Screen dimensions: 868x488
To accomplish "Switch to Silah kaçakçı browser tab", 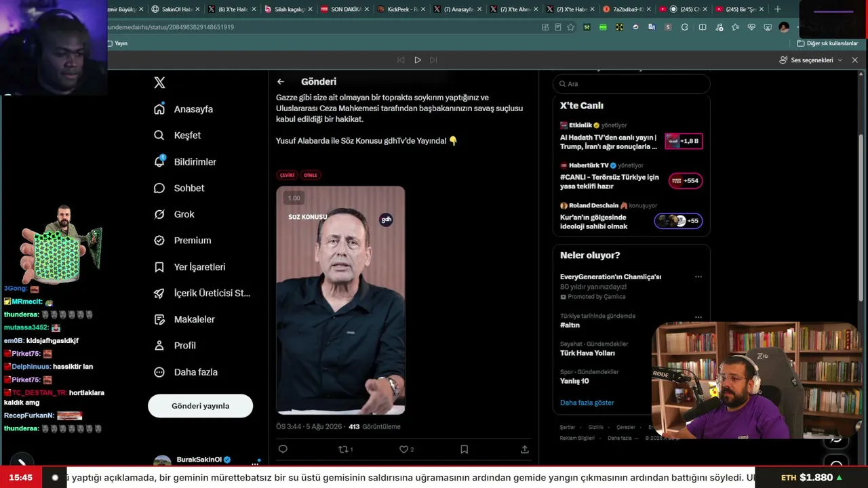I will click(x=288, y=9).
